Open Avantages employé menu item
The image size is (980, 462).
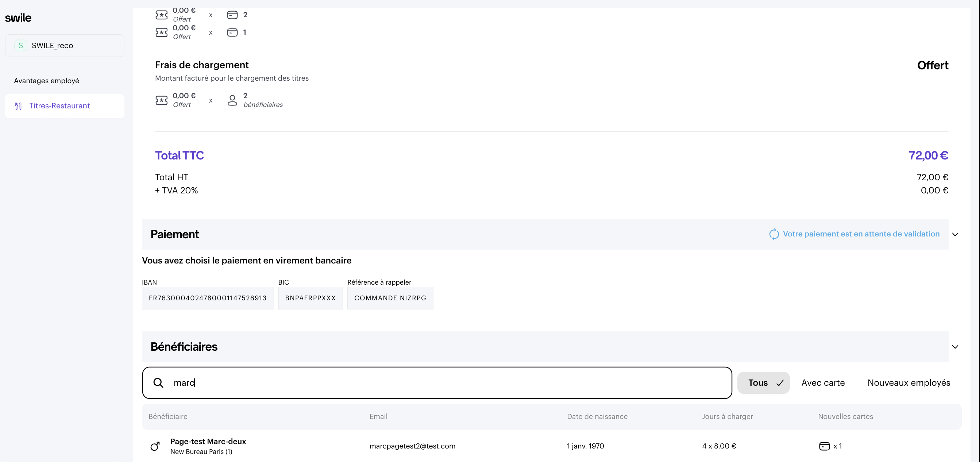click(x=46, y=81)
